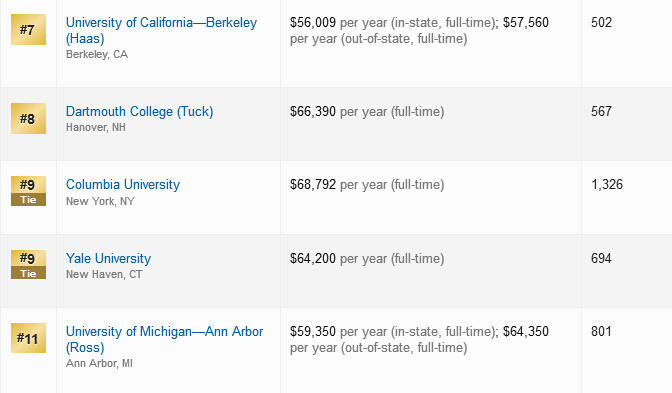Click Michigan enrollment value 801
672x393 pixels.
(x=601, y=331)
